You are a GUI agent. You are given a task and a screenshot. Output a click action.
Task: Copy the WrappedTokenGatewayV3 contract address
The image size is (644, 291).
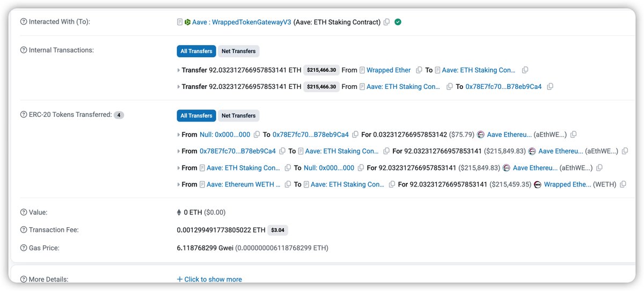pos(386,23)
